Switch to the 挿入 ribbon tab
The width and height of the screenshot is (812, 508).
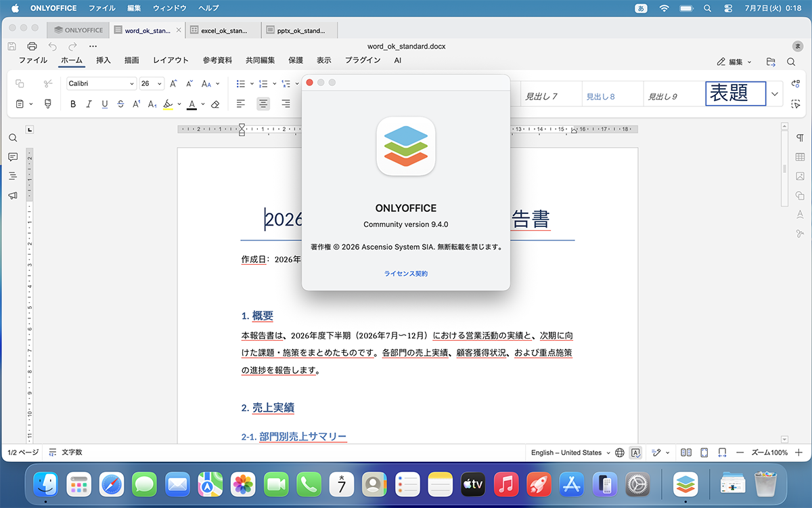click(x=104, y=60)
